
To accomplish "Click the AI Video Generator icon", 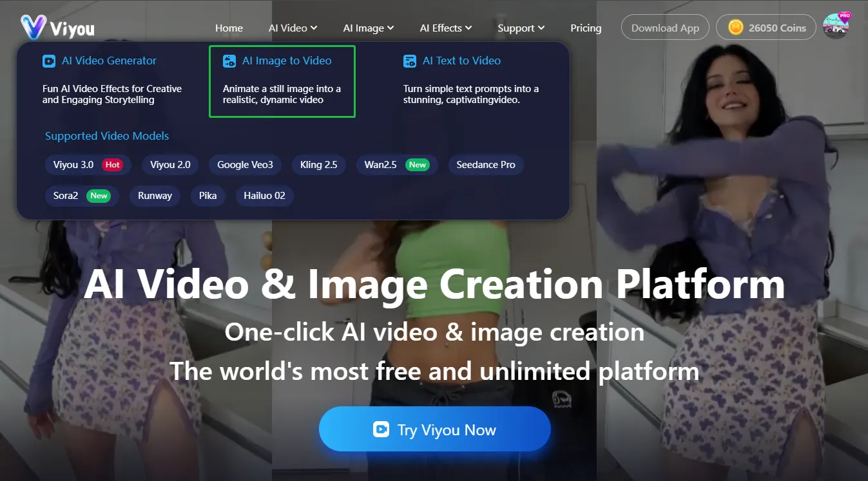I will pyautogui.click(x=50, y=61).
